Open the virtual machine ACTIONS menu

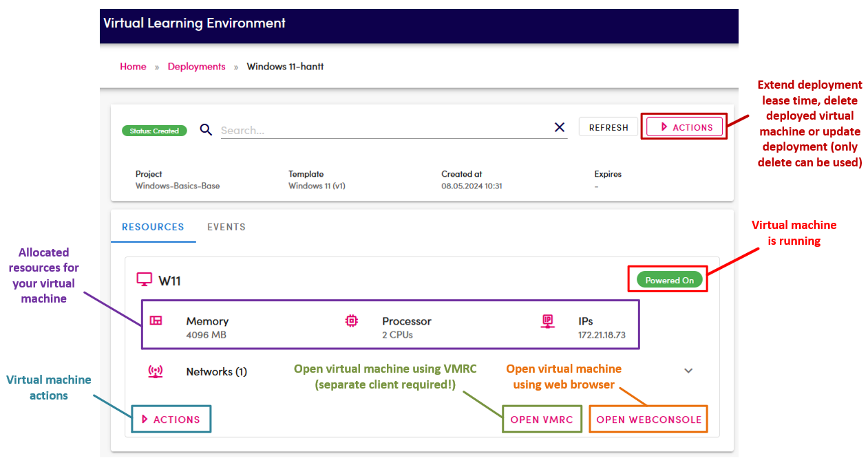171,418
